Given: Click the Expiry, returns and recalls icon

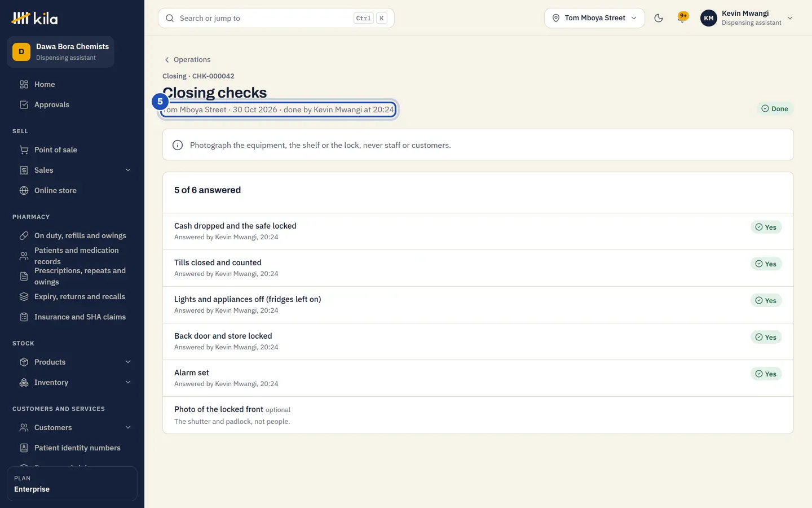Looking at the screenshot, I should pyautogui.click(x=24, y=296).
